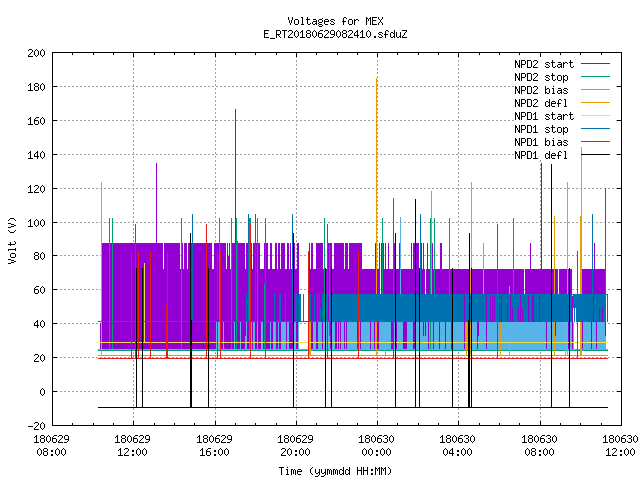Image resolution: width=640 pixels, height=480 pixels.
Task: Click the y-axis value 120
Action: coord(36,189)
